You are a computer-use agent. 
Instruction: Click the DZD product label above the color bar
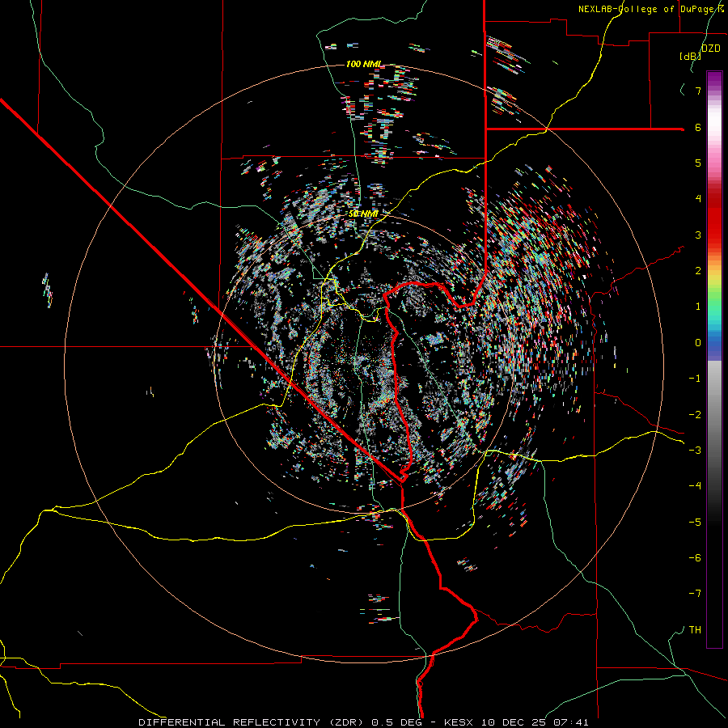click(x=711, y=49)
